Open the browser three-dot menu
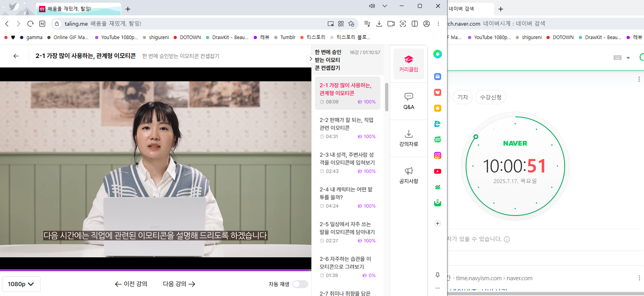Image resolution: width=644 pixels, height=296 pixels. 438,24
